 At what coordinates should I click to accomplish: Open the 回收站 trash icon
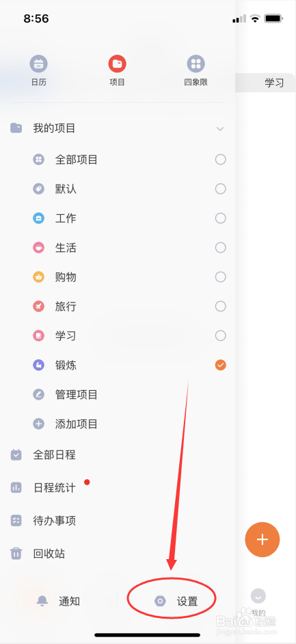point(16,554)
